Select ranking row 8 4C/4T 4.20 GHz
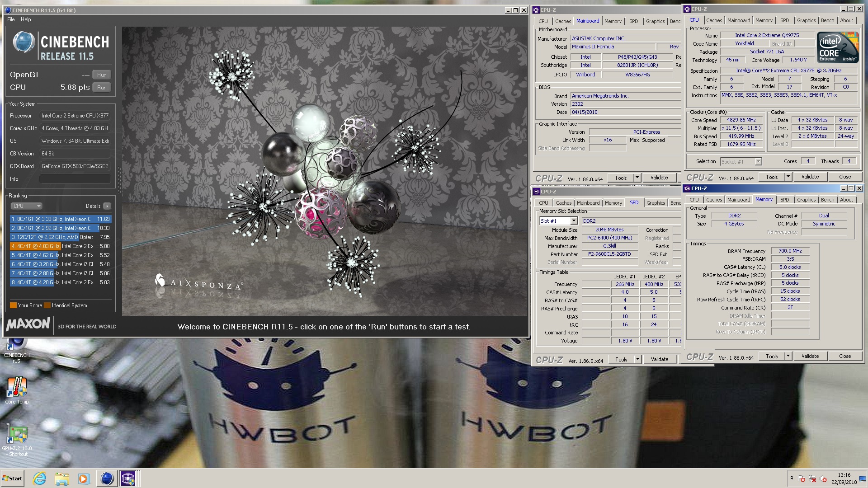 click(x=60, y=282)
